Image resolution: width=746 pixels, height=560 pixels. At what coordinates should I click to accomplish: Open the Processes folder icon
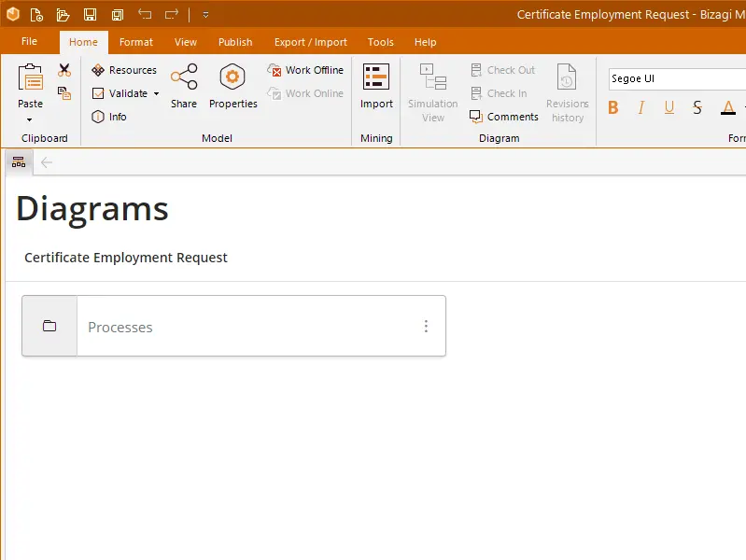point(49,326)
